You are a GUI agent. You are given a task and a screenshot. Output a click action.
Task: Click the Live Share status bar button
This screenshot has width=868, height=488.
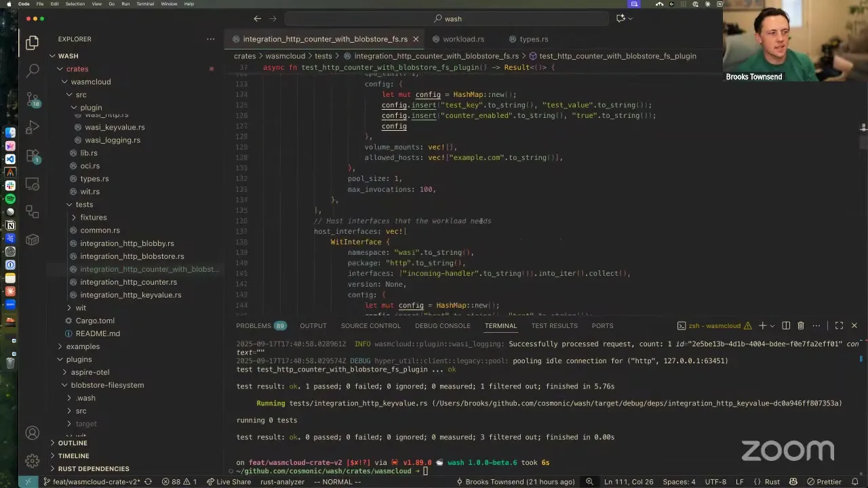[229, 482]
